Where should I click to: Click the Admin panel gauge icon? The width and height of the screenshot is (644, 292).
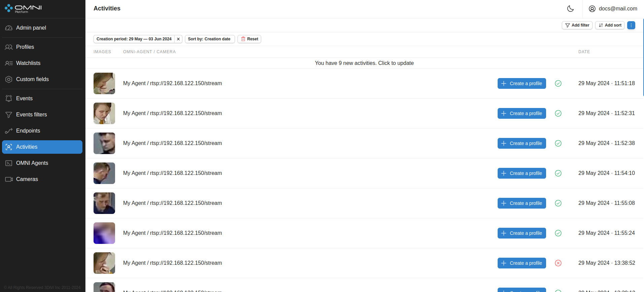(9, 28)
